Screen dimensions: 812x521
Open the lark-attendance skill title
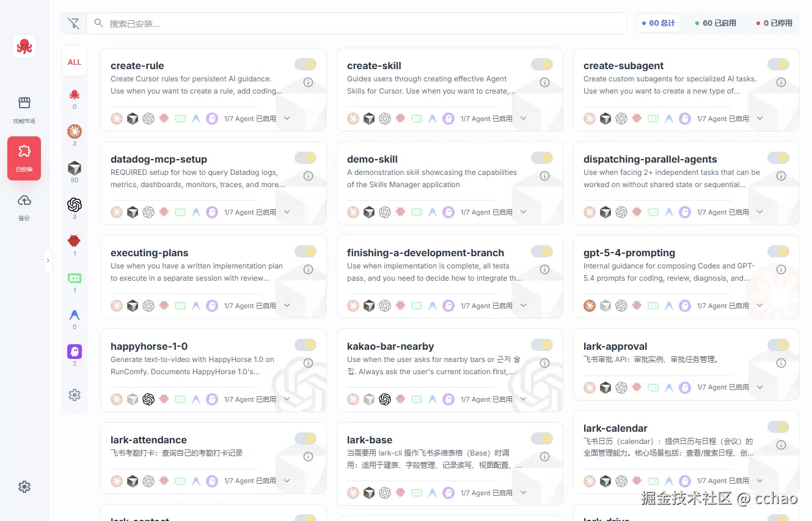[x=148, y=440]
